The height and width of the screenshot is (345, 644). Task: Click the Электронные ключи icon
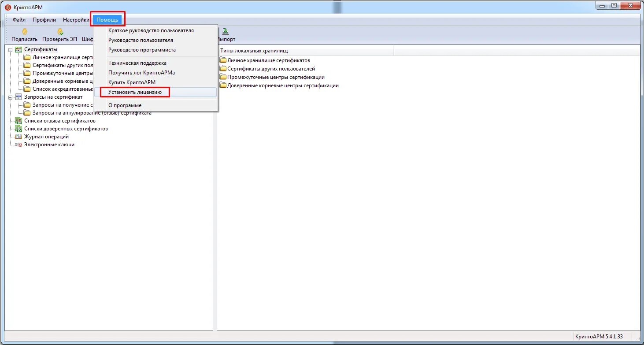[18, 145]
